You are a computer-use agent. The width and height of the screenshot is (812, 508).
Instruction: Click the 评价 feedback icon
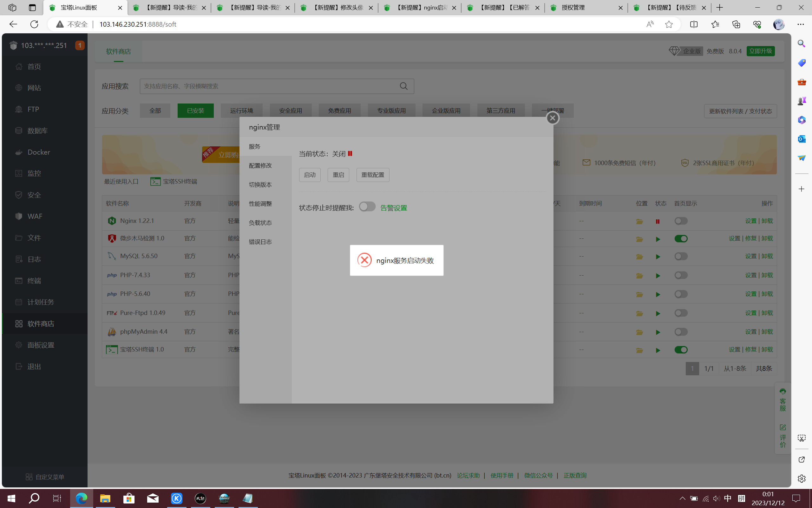pos(783,436)
